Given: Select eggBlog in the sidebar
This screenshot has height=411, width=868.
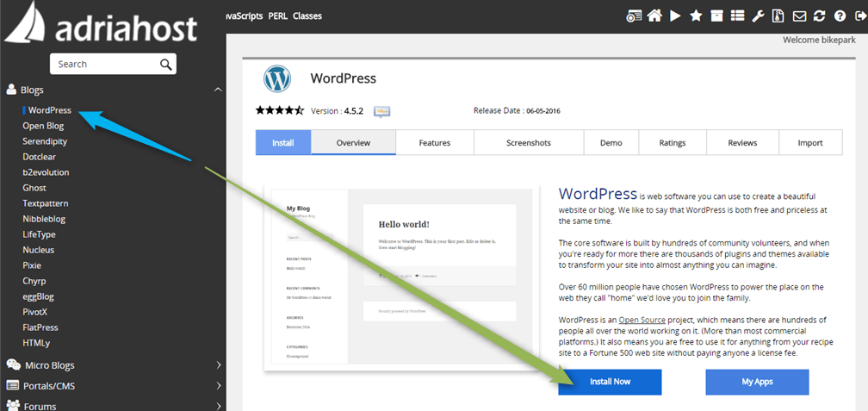Looking at the screenshot, I should pos(38,296).
